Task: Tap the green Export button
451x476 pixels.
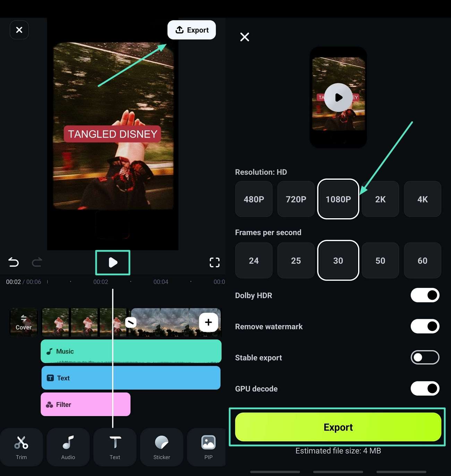Action: point(338,427)
